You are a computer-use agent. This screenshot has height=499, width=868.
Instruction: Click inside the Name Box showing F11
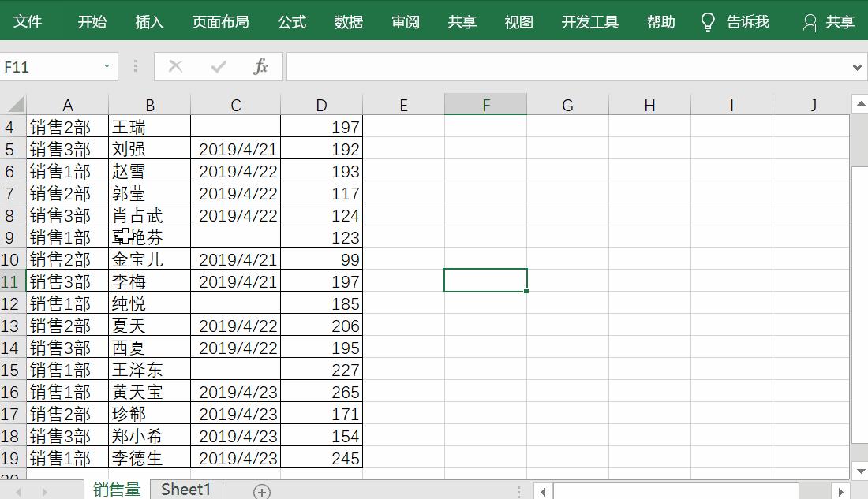[x=47, y=66]
